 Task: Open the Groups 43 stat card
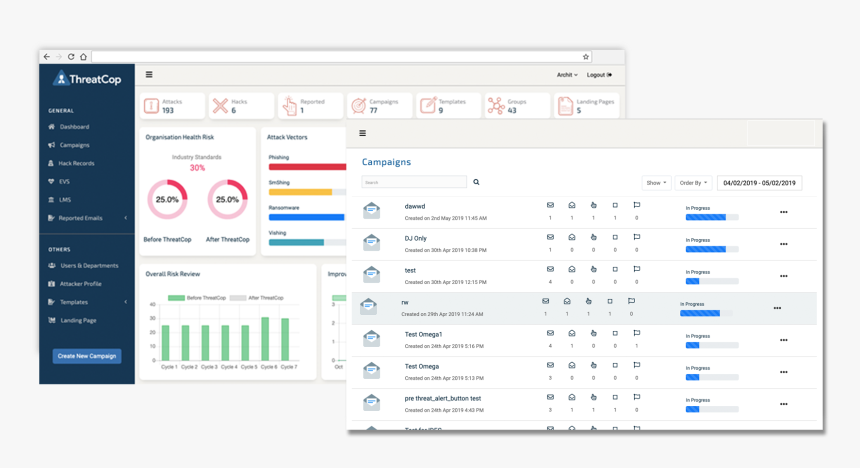(x=517, y=105)
